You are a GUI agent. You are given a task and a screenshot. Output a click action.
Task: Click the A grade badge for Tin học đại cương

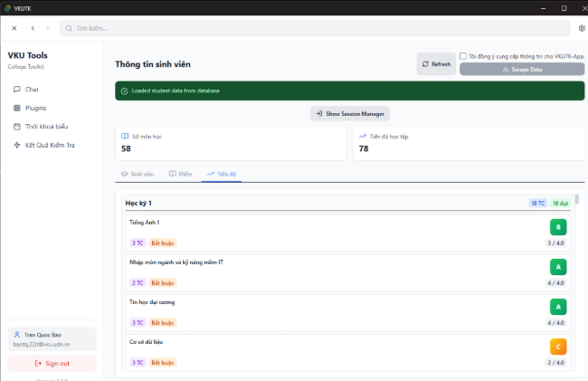coord(558,307)
